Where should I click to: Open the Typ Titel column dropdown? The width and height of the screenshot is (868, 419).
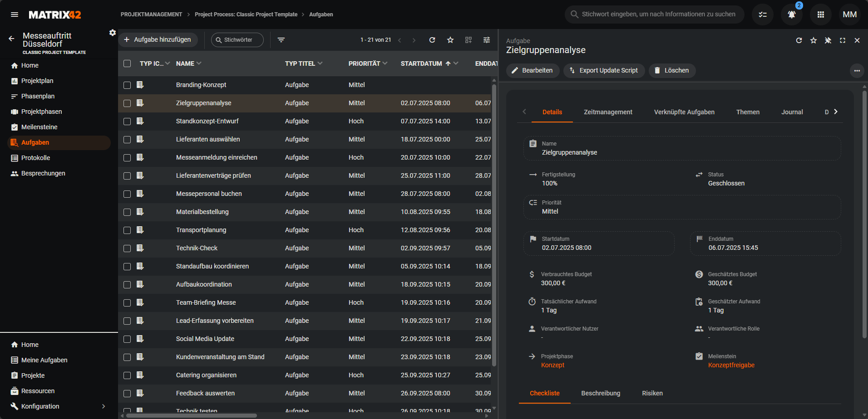(x=320, y=63)
